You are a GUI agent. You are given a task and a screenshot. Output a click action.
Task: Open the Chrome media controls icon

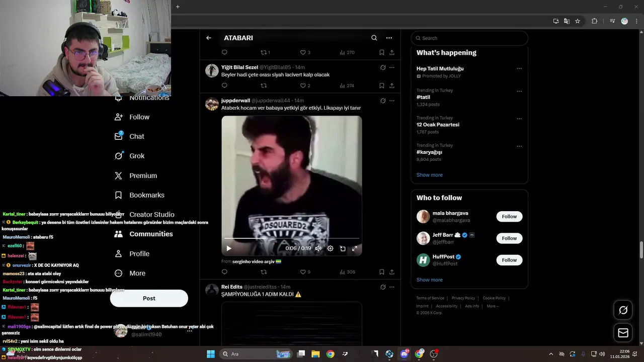coord(612,21)
